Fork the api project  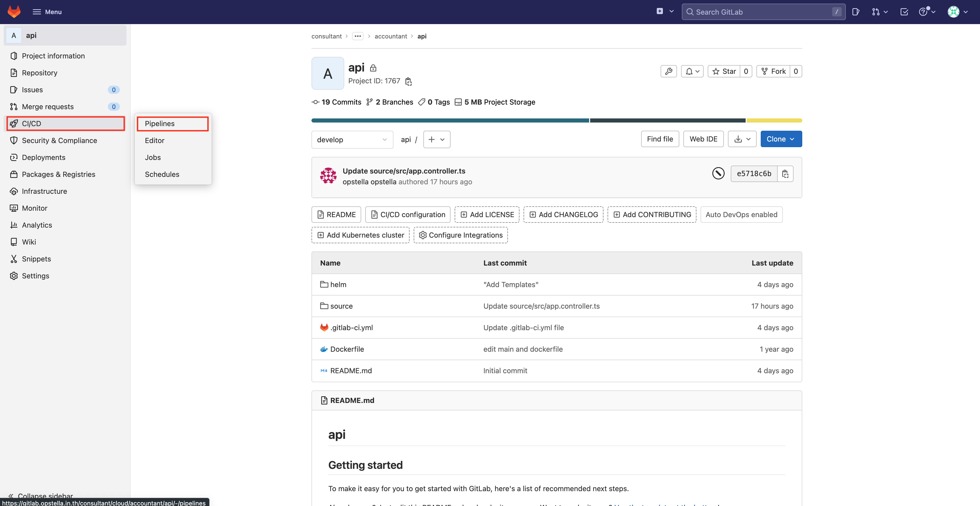(x=774, y=71)
